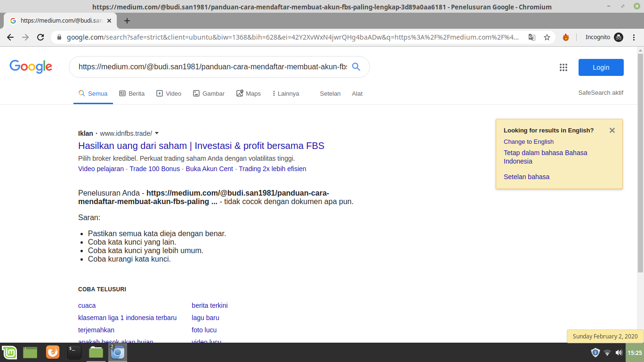
Task: Click the SafeSearch aktif label
Action: [x=601, y=93]
